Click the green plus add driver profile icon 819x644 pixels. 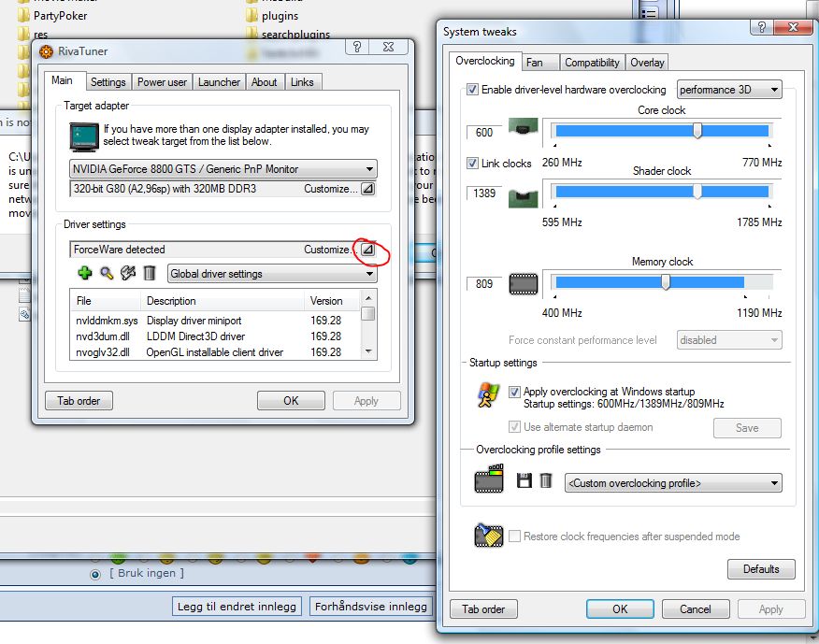pyautogui.click(x=85, y=273)
